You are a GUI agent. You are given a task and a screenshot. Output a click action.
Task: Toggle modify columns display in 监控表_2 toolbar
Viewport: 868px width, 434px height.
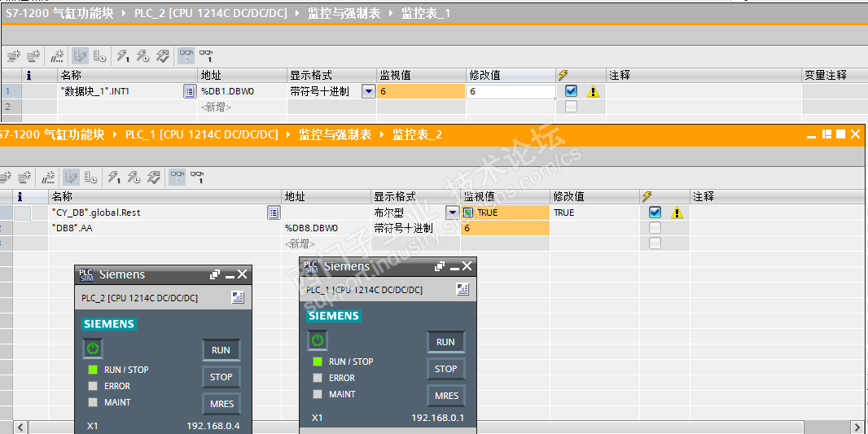(x=72, y=178)
